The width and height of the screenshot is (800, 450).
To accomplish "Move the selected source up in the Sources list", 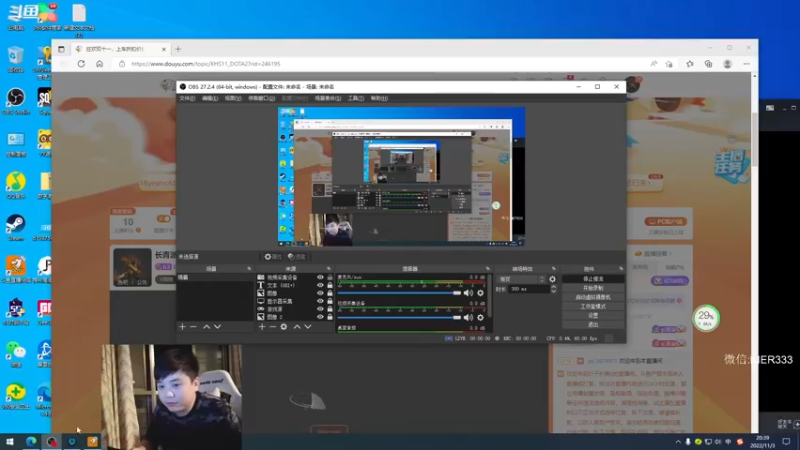I will click(x=297, y=327).
